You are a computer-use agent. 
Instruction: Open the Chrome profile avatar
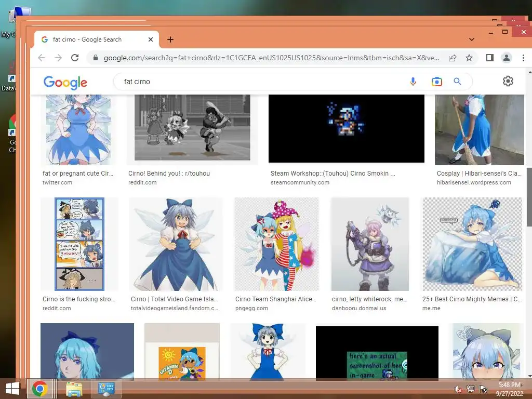pos(506,58)
